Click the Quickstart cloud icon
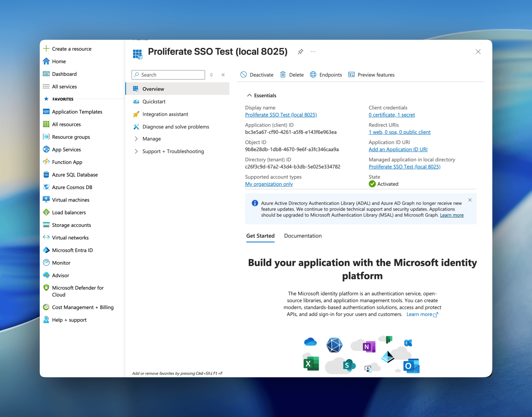532x417 pixels. [136, 102]
